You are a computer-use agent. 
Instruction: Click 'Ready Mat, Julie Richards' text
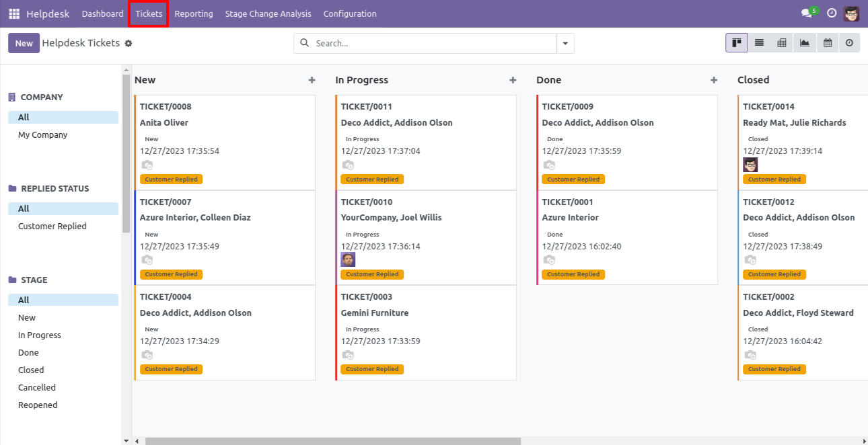(x=795, y=123)
